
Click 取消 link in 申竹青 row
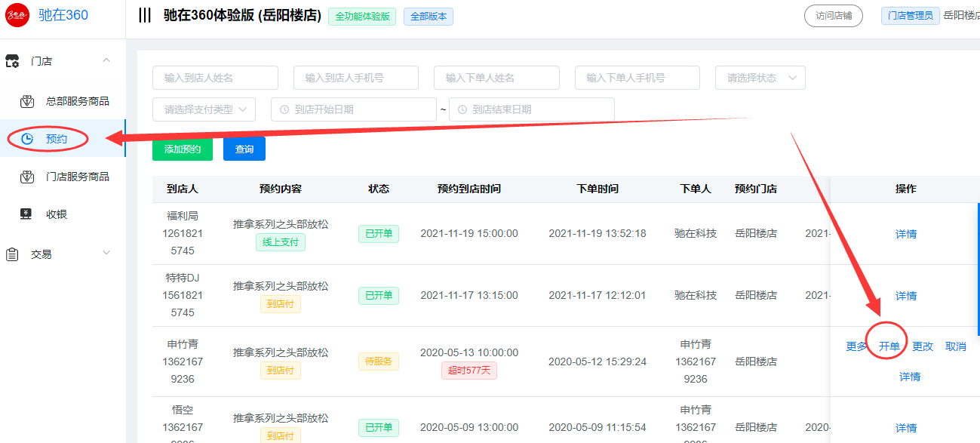[x=956, y=346]
